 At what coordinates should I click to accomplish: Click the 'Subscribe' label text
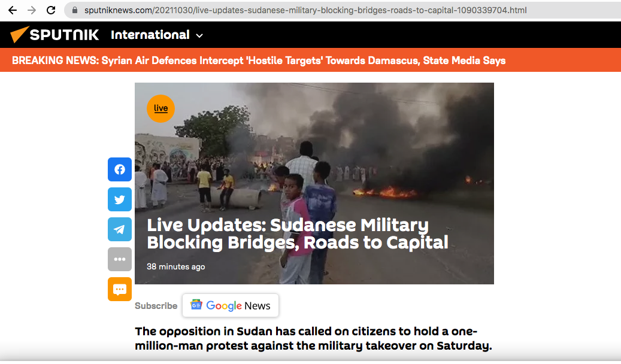coord(156,306)
